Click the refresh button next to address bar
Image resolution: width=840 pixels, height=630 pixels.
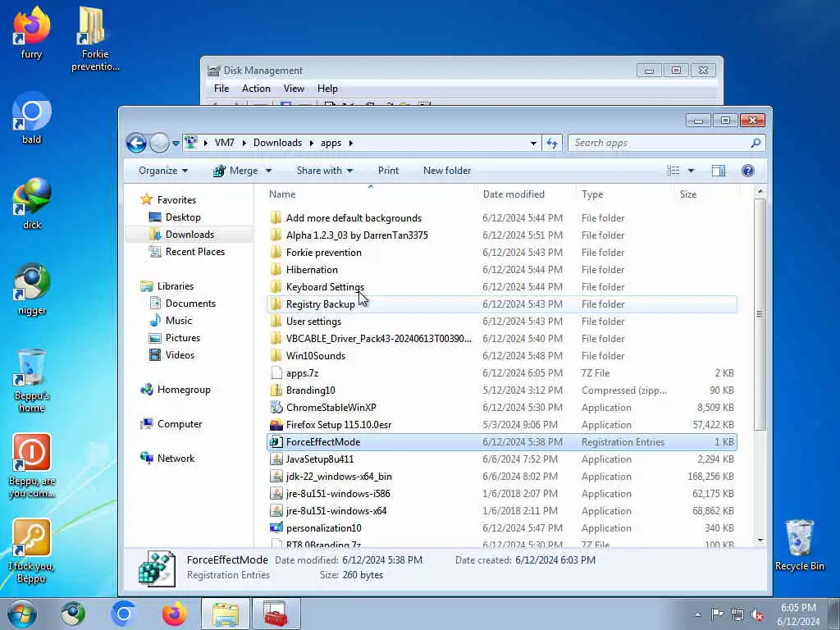pyautogui.click(x=552, y=143)
